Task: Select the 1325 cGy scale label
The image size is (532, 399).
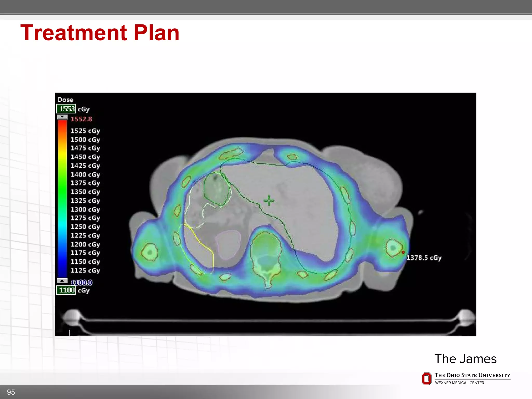Action: 85,201
